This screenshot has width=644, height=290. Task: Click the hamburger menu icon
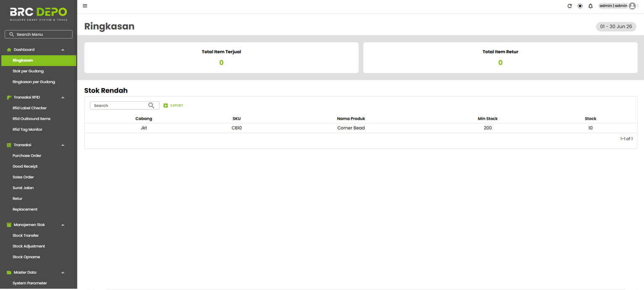[85, 6]
